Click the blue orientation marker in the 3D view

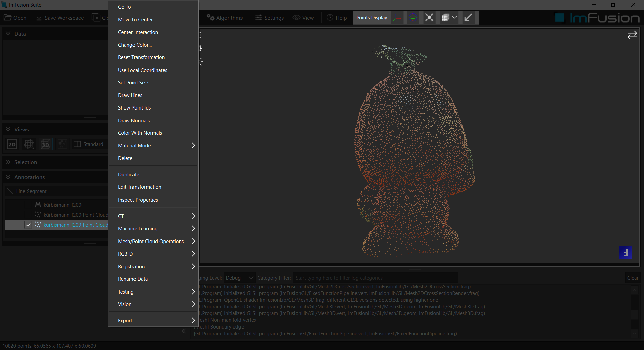625,253
